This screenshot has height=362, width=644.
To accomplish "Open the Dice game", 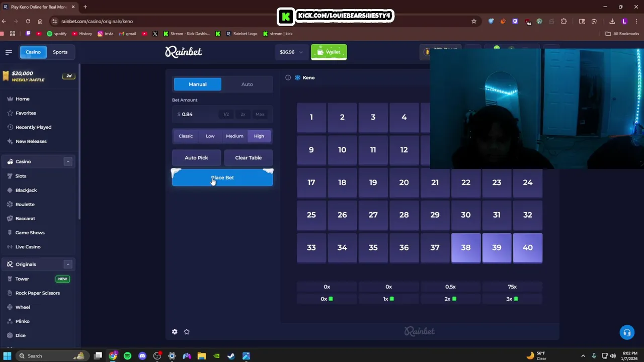I will [20, 335].
